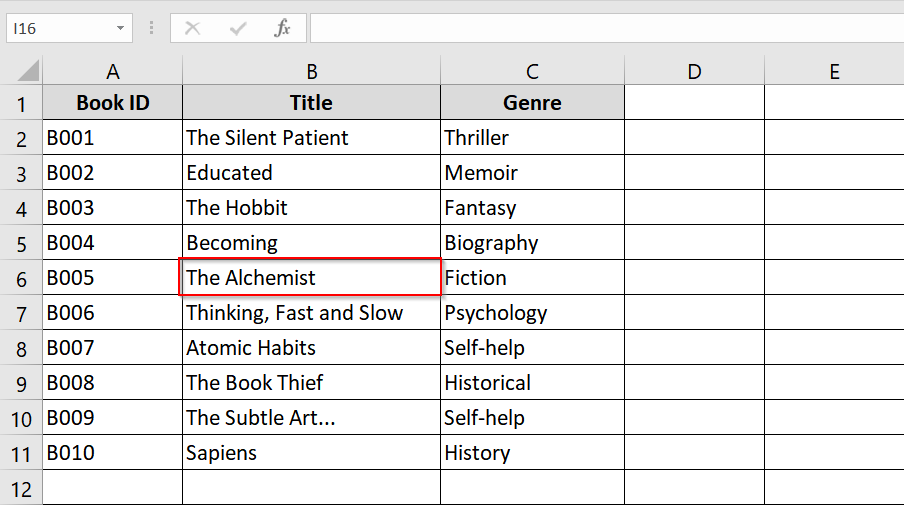Screen dimensions: 904x505
Task: Select cell containing Memoir
Action: point(532,173)
